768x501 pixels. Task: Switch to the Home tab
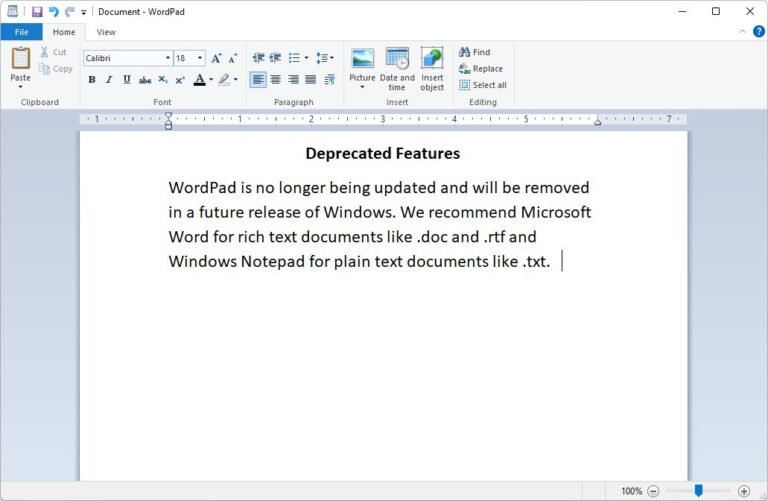pos(64,32)
